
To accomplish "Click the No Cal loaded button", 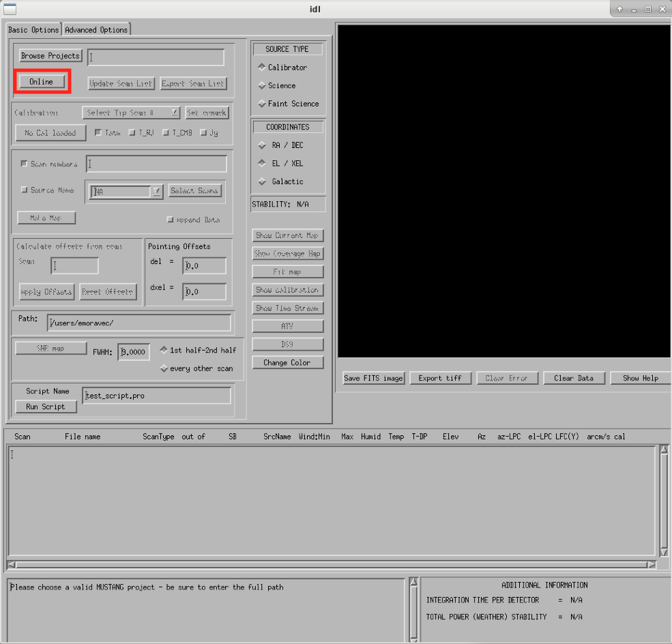I will pyautogui.click(x=50, y=133).
